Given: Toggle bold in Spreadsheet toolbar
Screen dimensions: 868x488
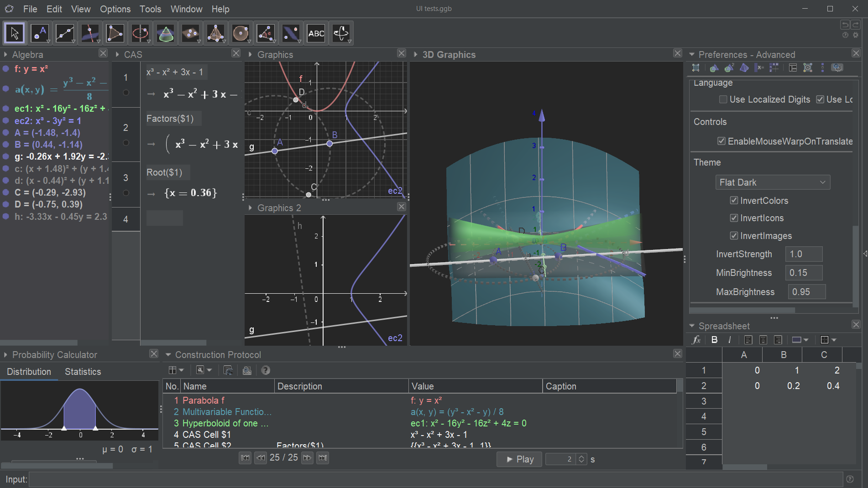Looking at the screenshot, I should tap(714, 340).
